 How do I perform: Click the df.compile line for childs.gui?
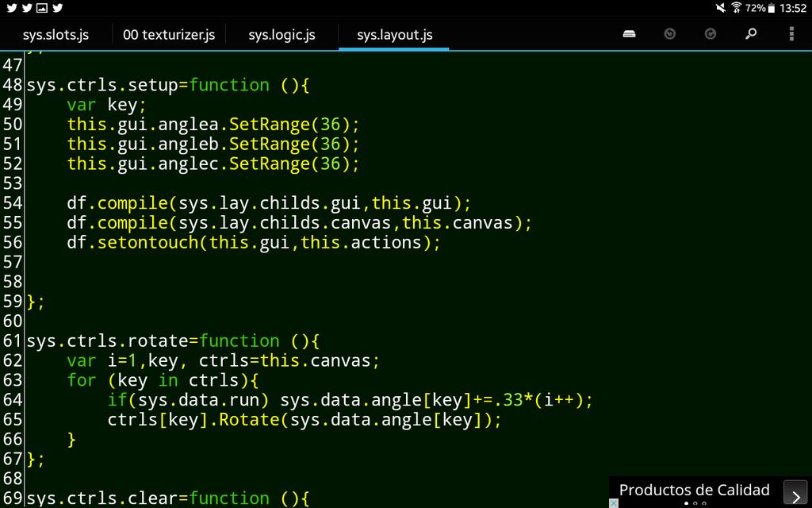[x=269, y=203]
